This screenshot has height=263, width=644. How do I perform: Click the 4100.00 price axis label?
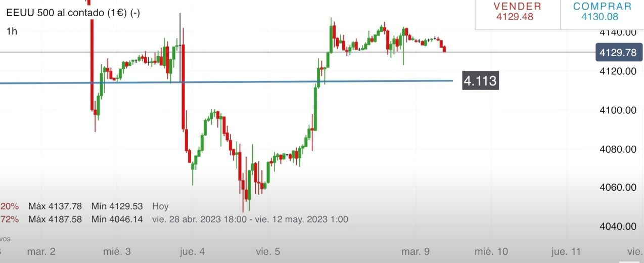(617, 110)
